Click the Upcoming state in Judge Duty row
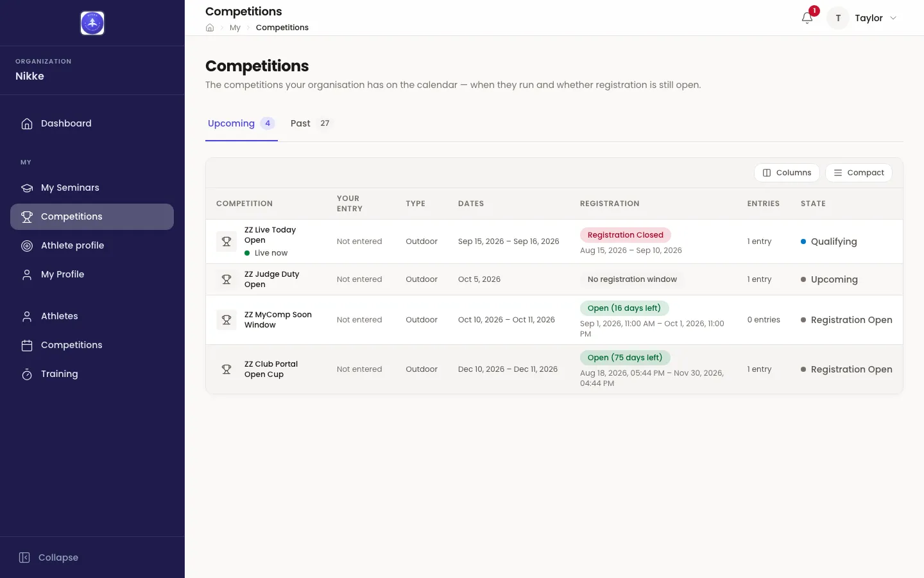Screen dimensions: 924x578 (x=829, y=279)
